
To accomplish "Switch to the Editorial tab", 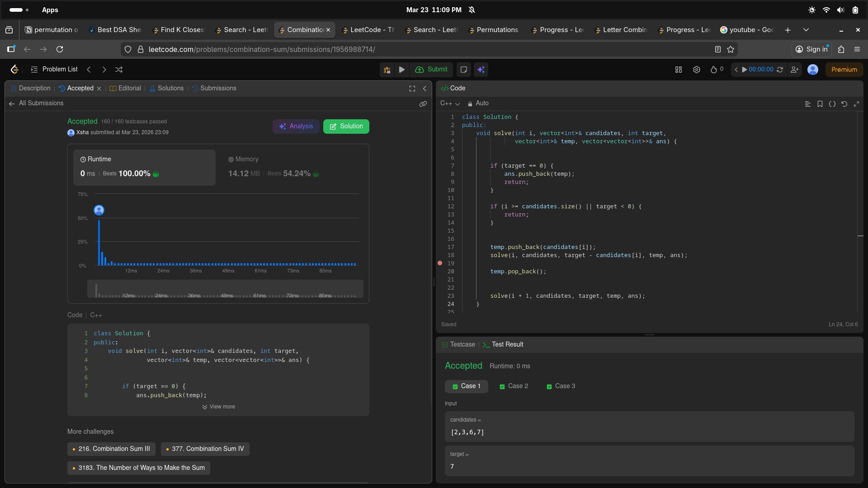I will click(x=125, y=89).
